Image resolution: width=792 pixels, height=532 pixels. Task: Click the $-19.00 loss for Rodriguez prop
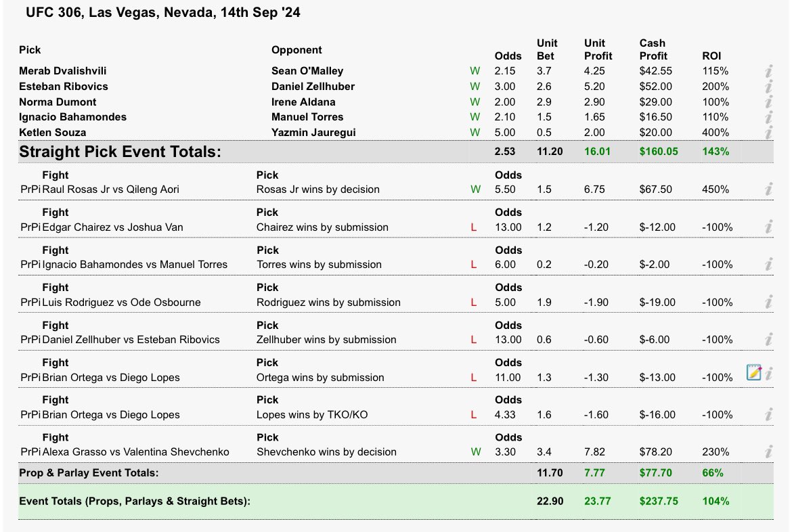657,302
